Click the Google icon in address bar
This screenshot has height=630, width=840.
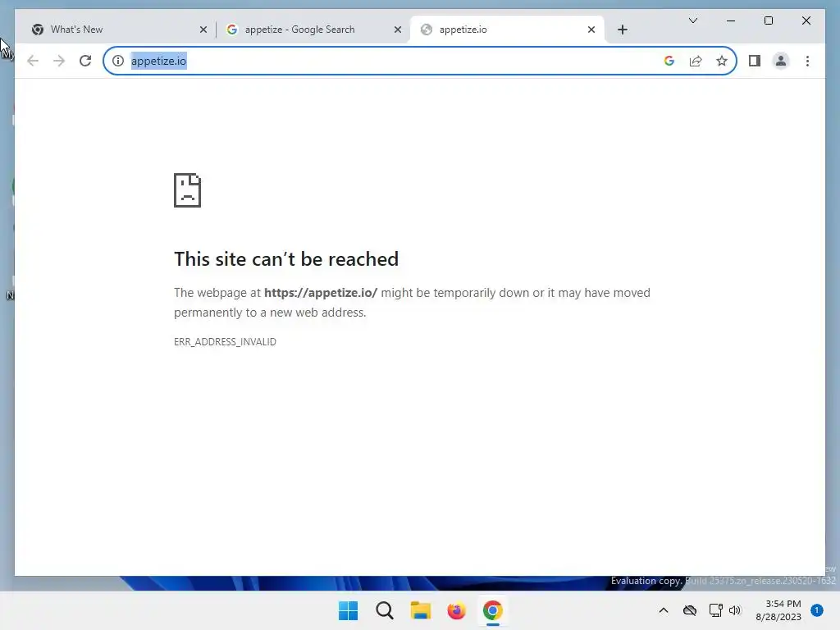(x=669, y=61)
